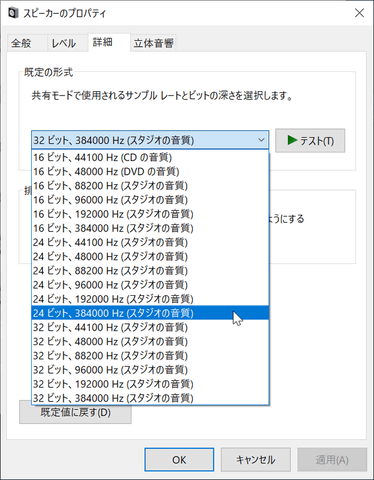Confirm with the OK button
The height and width of the screenshot is (480, 374).
pos(179,460)
